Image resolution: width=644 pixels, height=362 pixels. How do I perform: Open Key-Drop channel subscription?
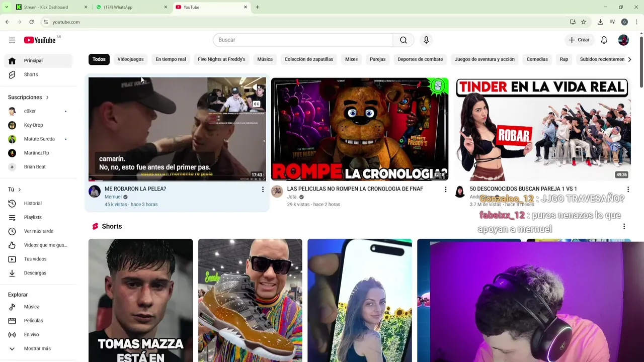[39, 125]
